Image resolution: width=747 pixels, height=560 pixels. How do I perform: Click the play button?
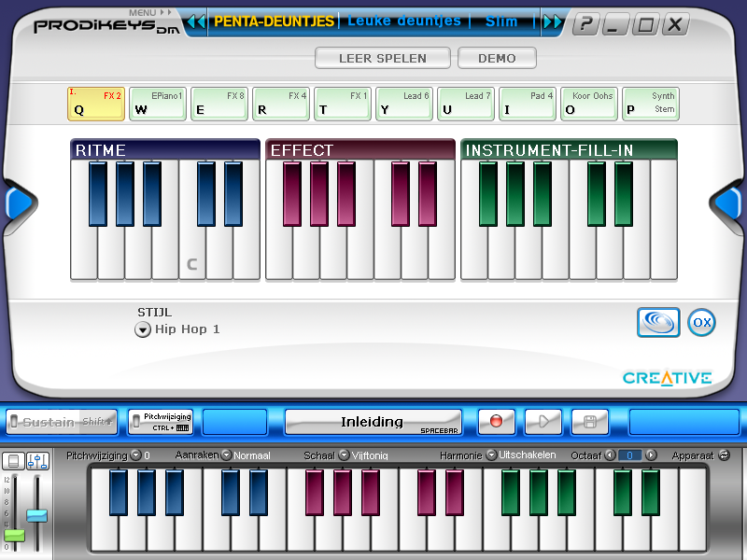point(543,422)
